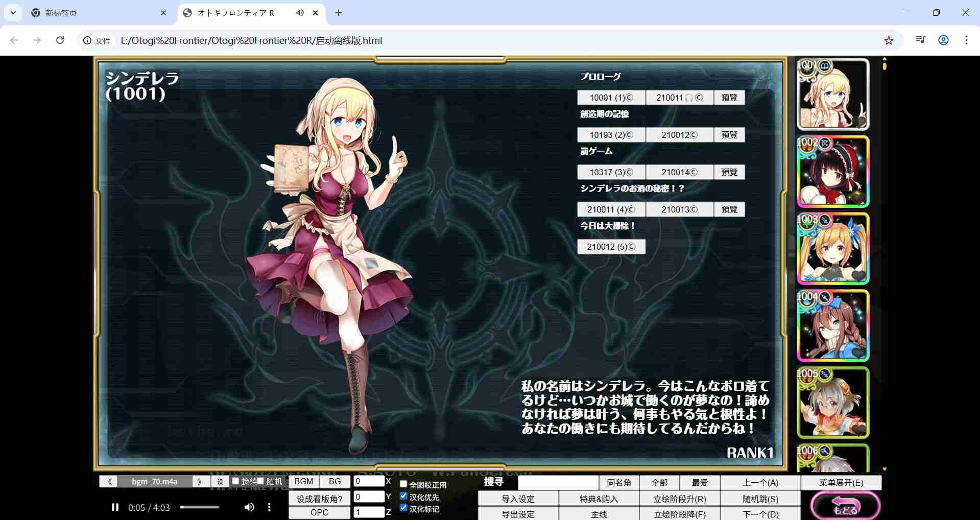980x520 pixels.
Task: Click the 导入设定 button
Action: pos(518,499)
